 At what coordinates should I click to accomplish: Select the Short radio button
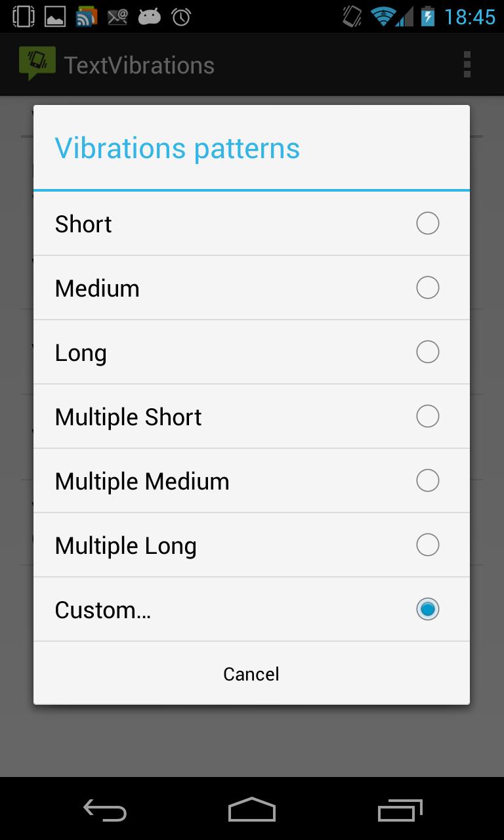[x=427, y=224]
